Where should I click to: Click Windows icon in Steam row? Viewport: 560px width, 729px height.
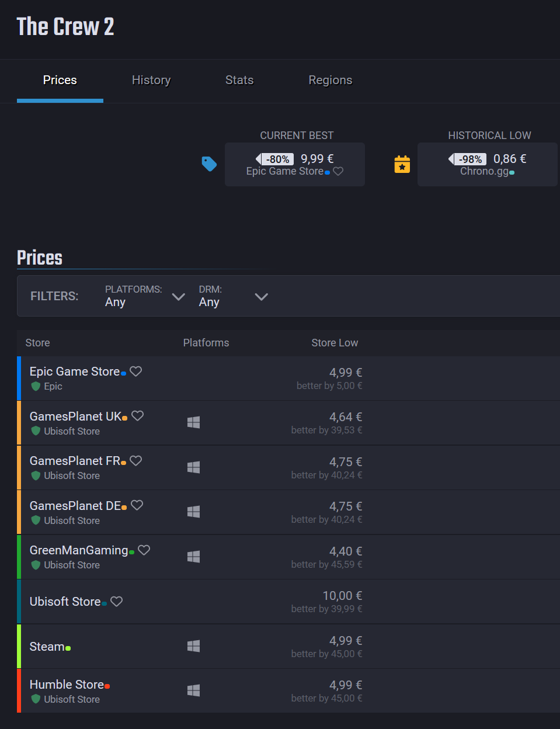point(194,646)
